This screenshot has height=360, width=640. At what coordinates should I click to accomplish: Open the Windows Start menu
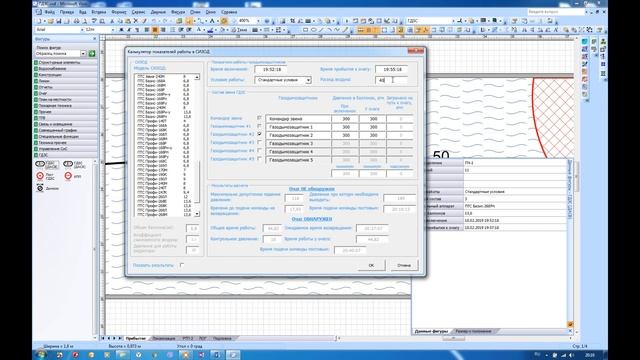pos(41,355)
